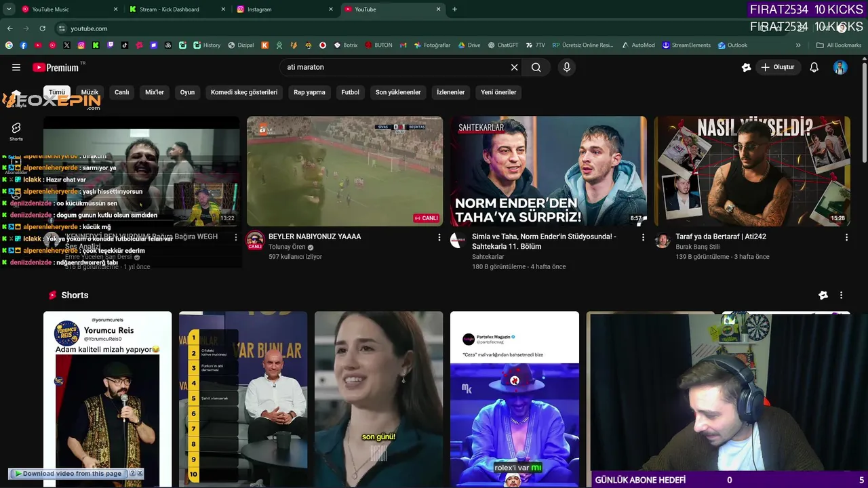Select the Müzik filter chip

click(90, 92)
